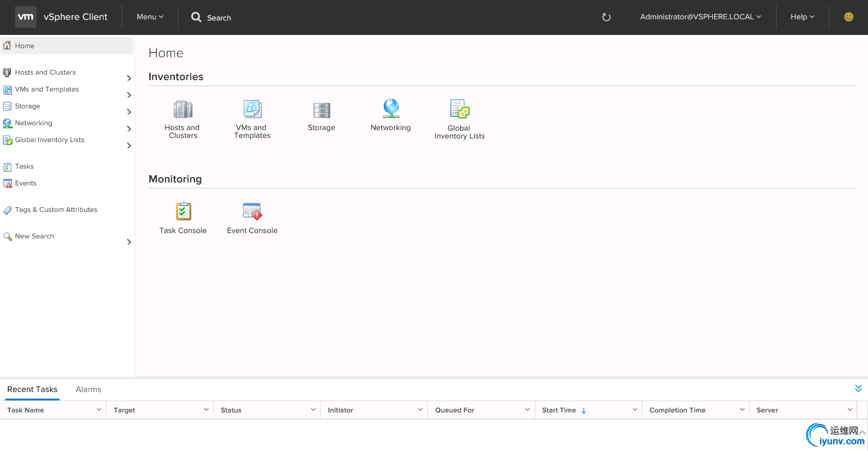Click the Home house icon in sidebar

tap(7, 45)
